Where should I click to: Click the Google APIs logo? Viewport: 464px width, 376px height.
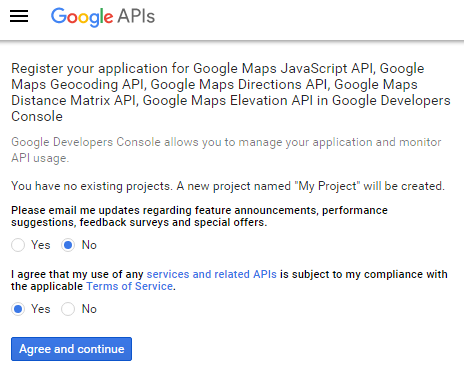(x=103, y=17)
